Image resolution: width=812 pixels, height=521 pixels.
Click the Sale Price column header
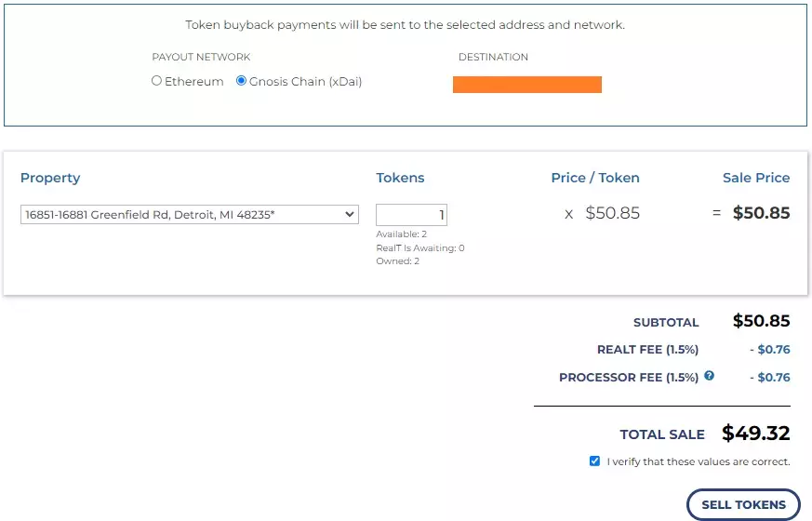pyautogui.click(x=756, y=178)
